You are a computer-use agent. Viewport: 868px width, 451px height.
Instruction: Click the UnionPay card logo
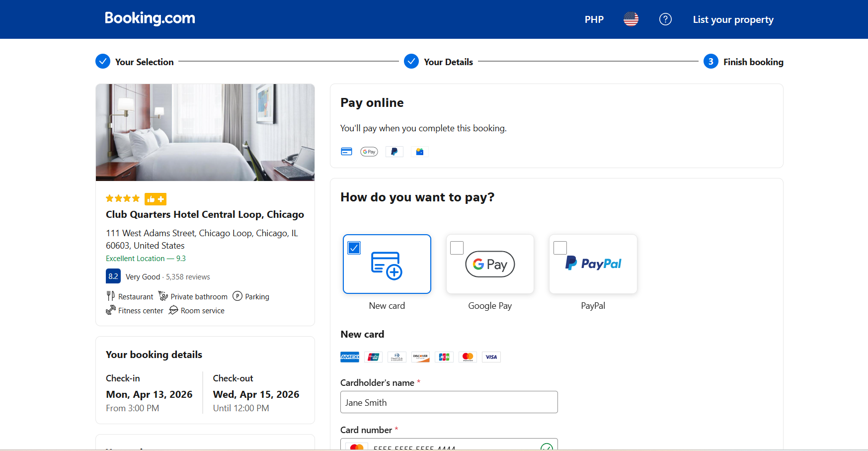(373, 357)
